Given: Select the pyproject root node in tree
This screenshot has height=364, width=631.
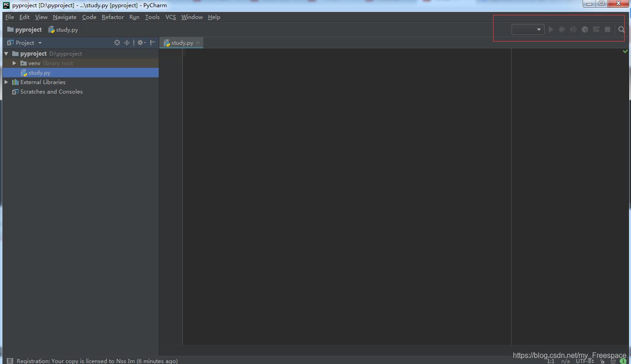Looking at the screenshot, I should pyautogui.click(x=81, y=53).
